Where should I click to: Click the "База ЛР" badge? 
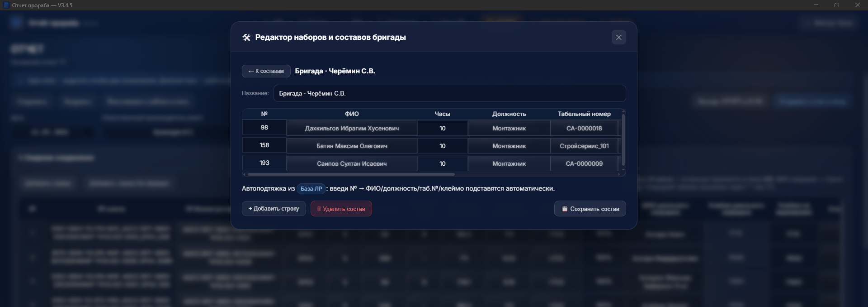311,189
